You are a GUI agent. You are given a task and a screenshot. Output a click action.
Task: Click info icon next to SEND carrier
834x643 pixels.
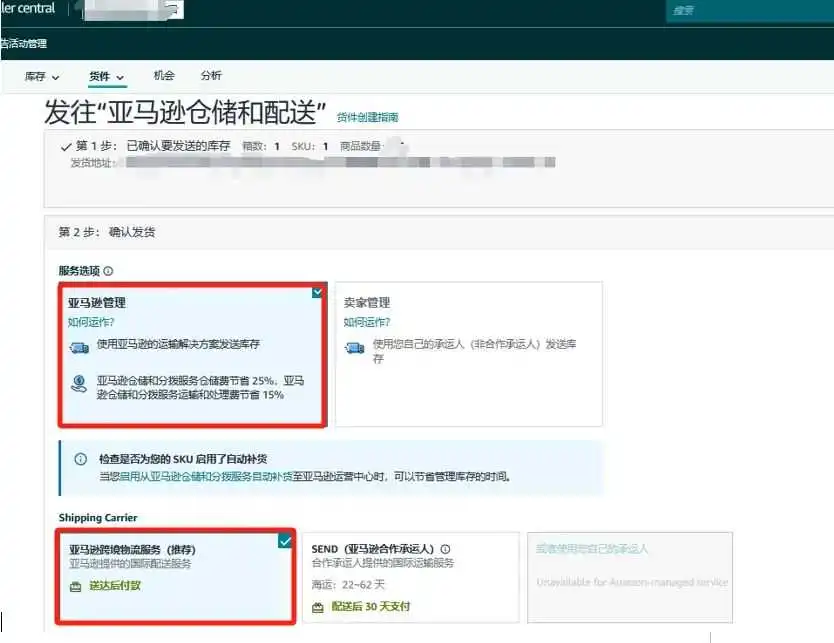point(446,549)
